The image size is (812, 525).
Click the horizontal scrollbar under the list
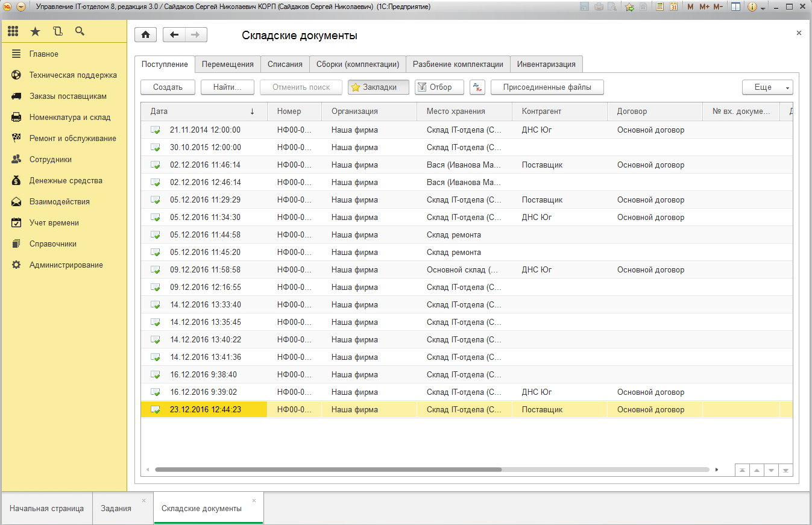(328, 469)
